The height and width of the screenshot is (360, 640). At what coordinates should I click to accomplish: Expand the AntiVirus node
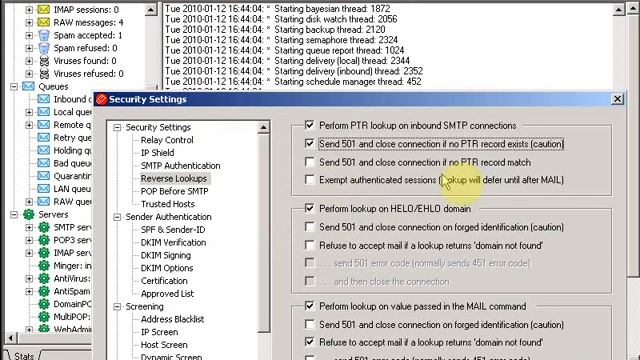pyautogui.click(x=29, y=278)
